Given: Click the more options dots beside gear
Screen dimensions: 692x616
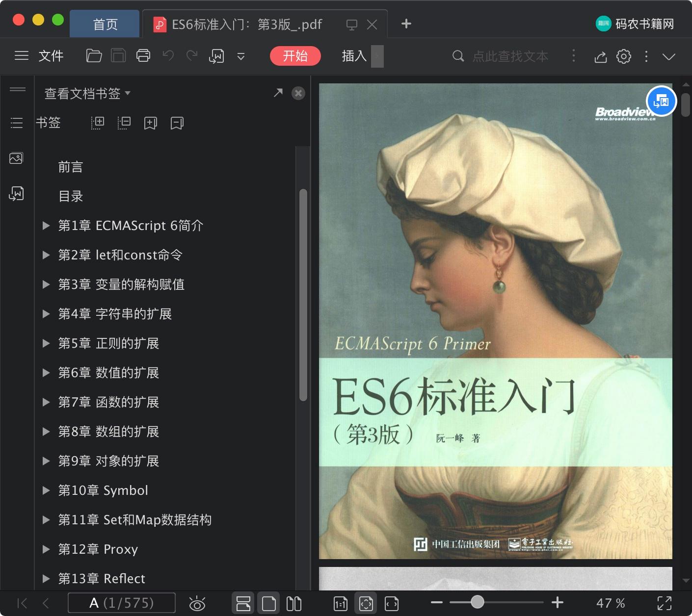Looking at the screenshot, I should pyautogui.click(x=646, y=56).
